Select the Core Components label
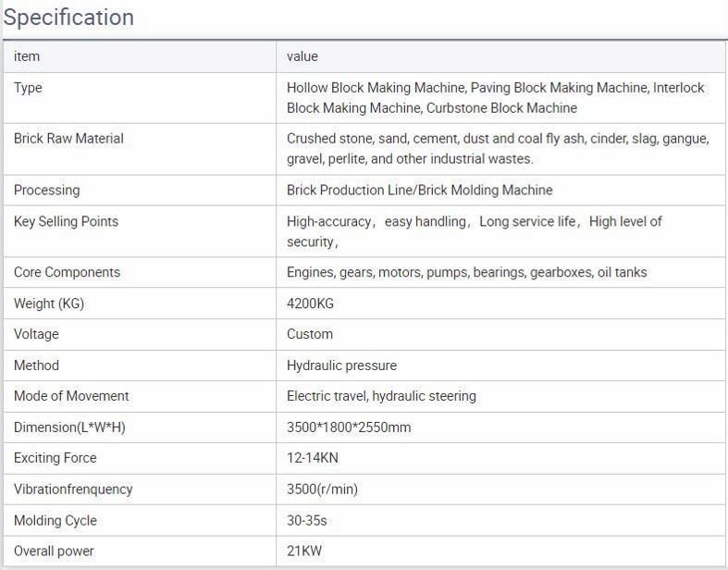The image size is (728, 570). (67, 272)
